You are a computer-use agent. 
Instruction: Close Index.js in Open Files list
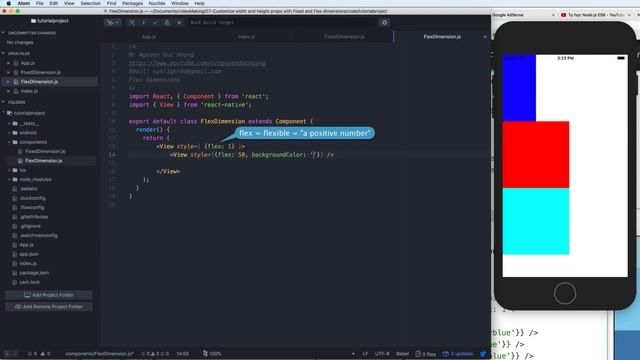pos(8,91)
